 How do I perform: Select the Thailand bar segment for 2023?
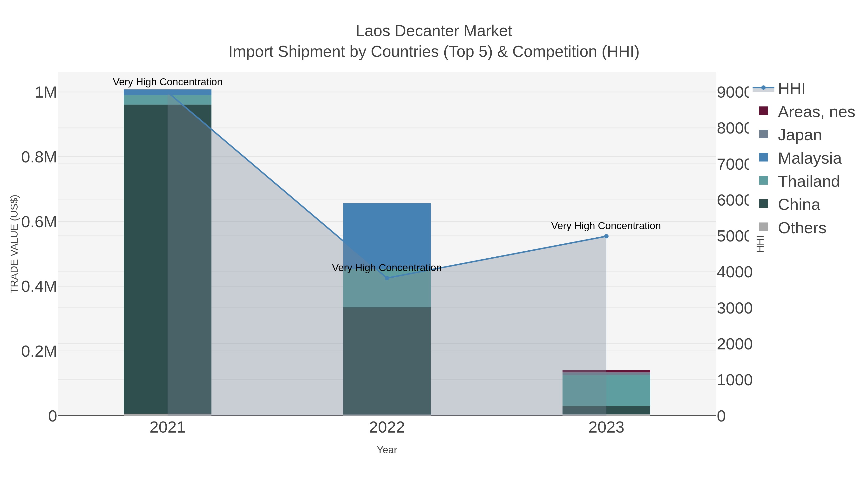click(x=606, y=390)
